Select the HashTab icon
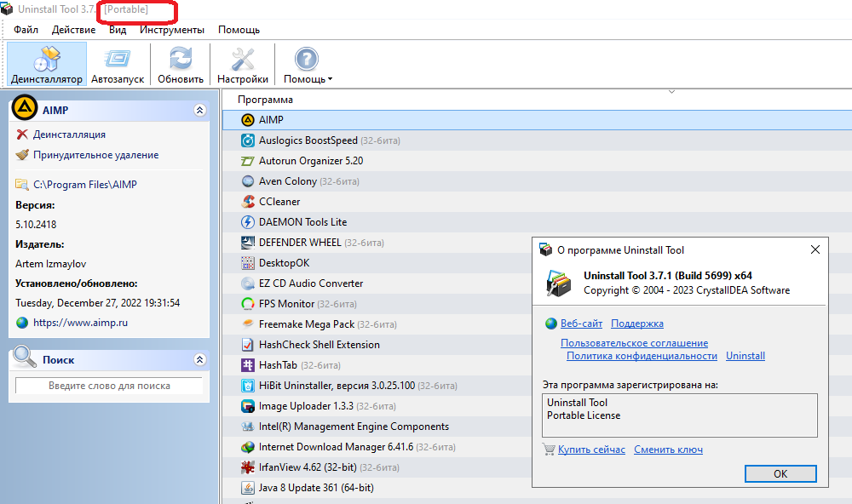The image size is (852, 504). point(248,365)
